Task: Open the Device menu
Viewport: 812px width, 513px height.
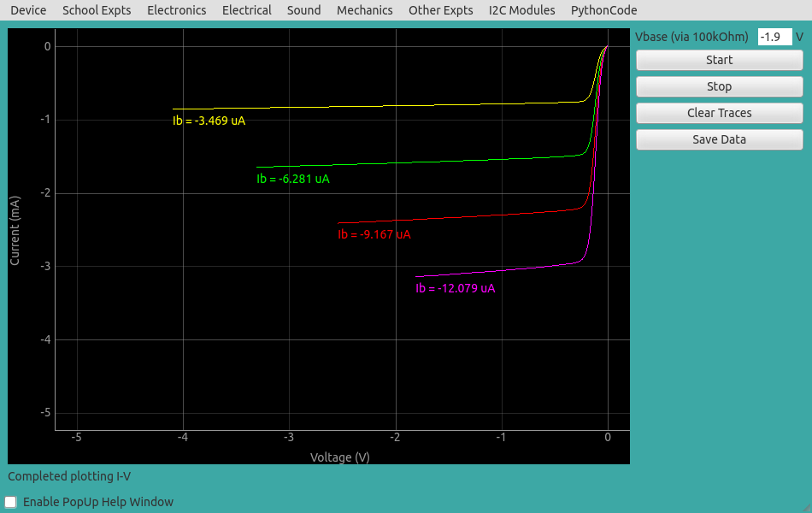Action: [x=28, y=10]
